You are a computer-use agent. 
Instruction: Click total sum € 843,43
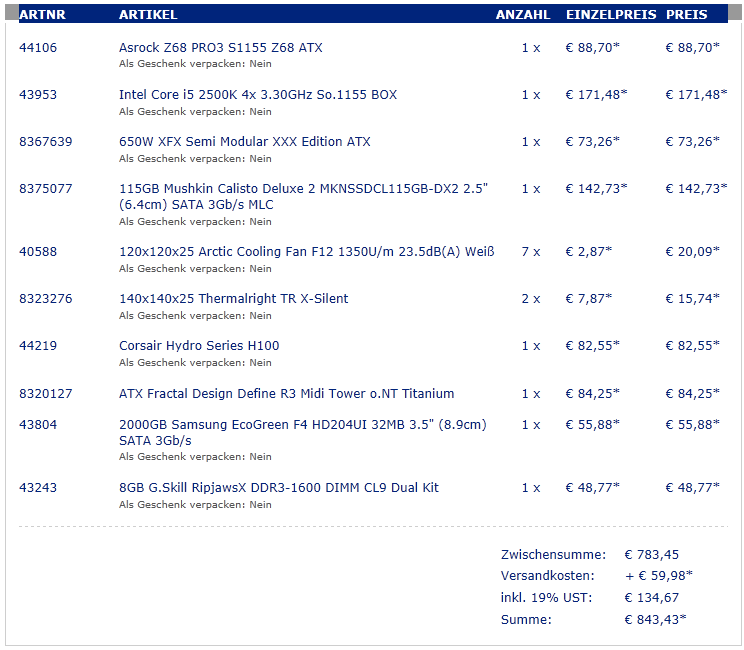656,619
